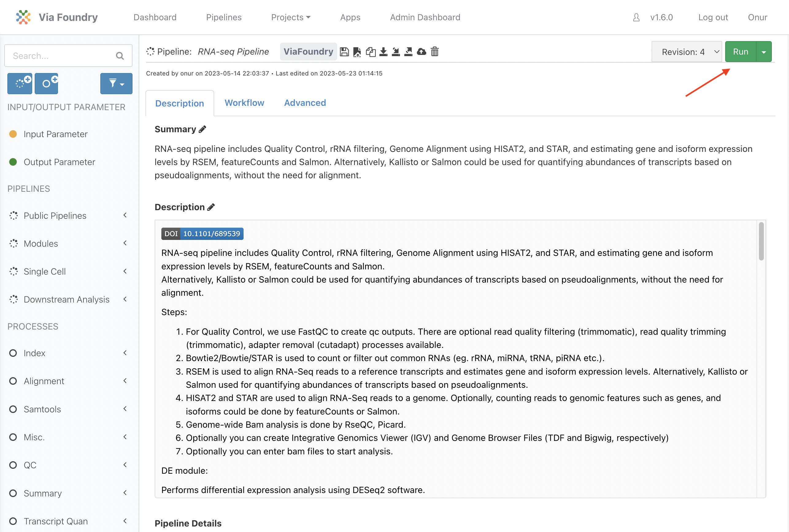Open the Revision 4 dropdown
789x532 pixels.
click(x=687, y=52)
